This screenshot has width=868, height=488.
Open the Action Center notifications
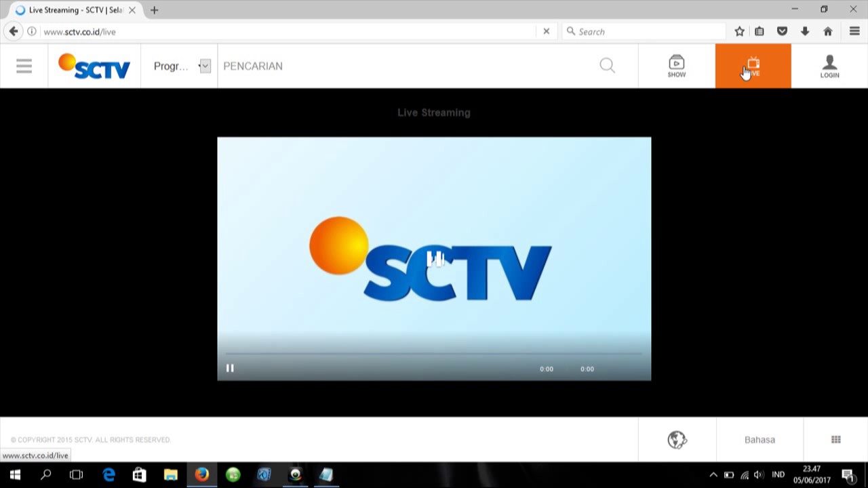click(x=848, y=475)
